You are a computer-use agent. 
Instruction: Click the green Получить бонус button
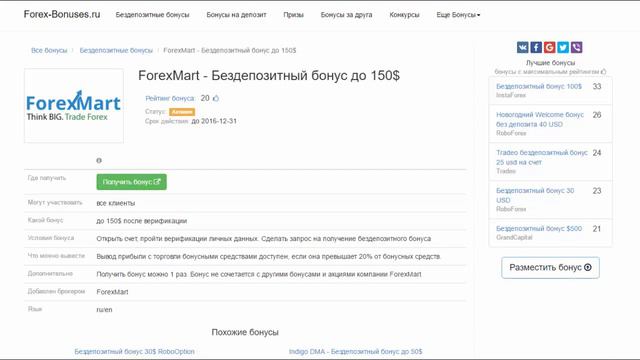pos(131,182)
